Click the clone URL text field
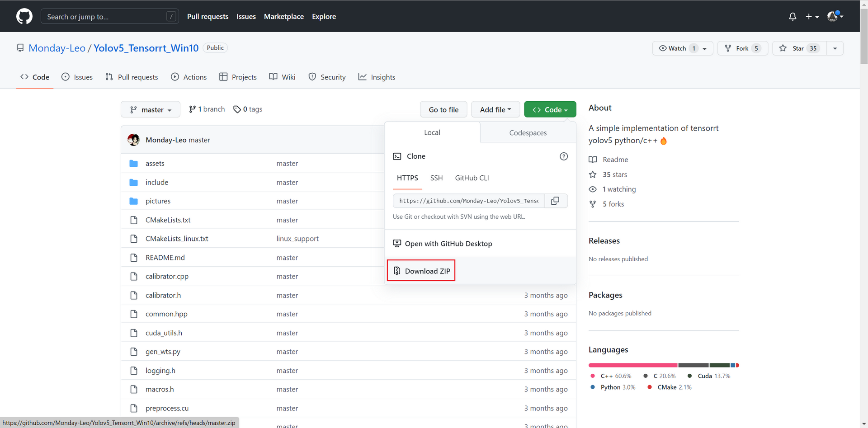This screenshot has width=868, height=428. pos(469,201)
